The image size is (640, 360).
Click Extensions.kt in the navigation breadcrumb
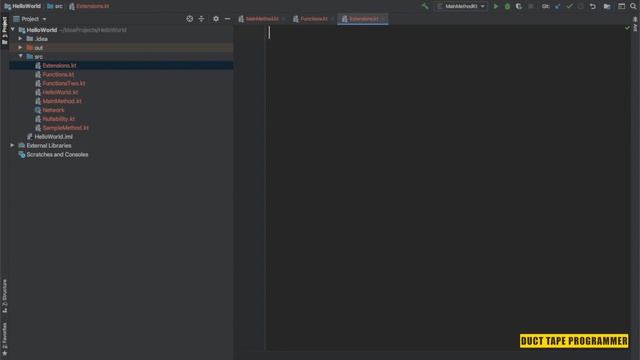[x=93, y=6]
